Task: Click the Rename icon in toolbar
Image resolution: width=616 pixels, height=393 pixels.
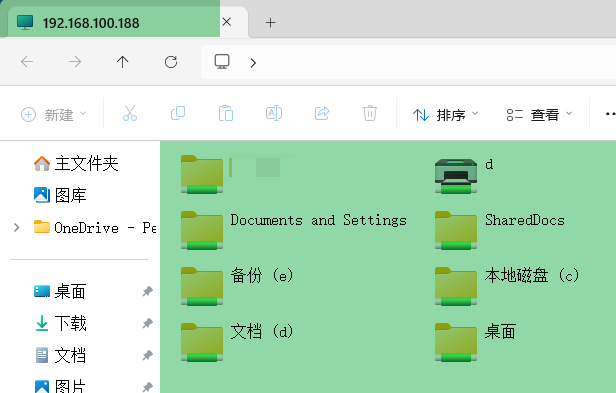Action: 274,114
